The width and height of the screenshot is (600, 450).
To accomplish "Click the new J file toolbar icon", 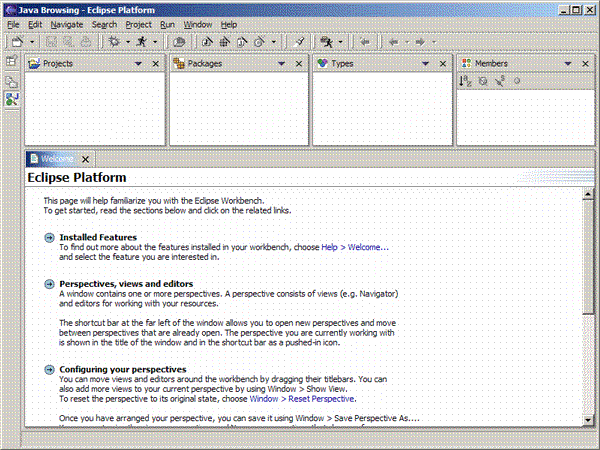I will [x=242, y=42].
